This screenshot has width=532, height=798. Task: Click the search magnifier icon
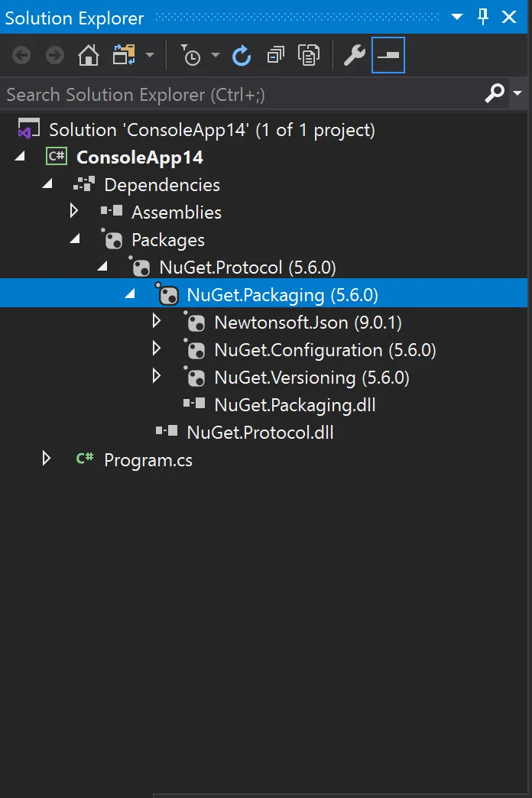(x=495, y=94)
